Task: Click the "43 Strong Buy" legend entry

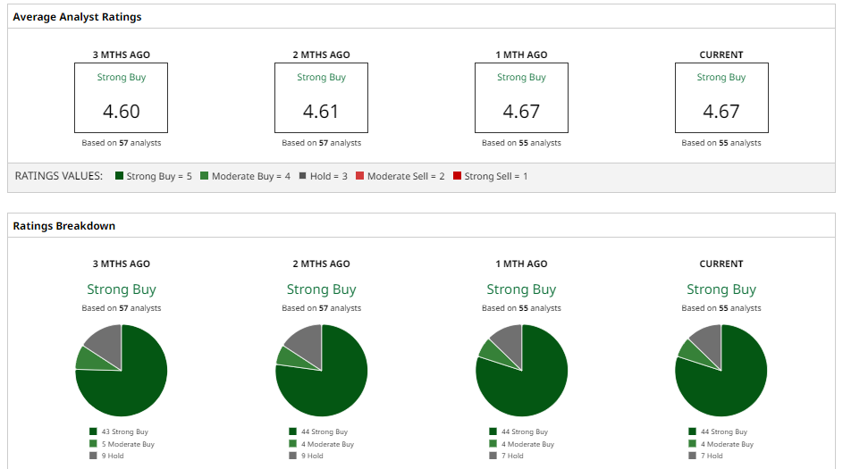Action: click(x=124, y=432)
